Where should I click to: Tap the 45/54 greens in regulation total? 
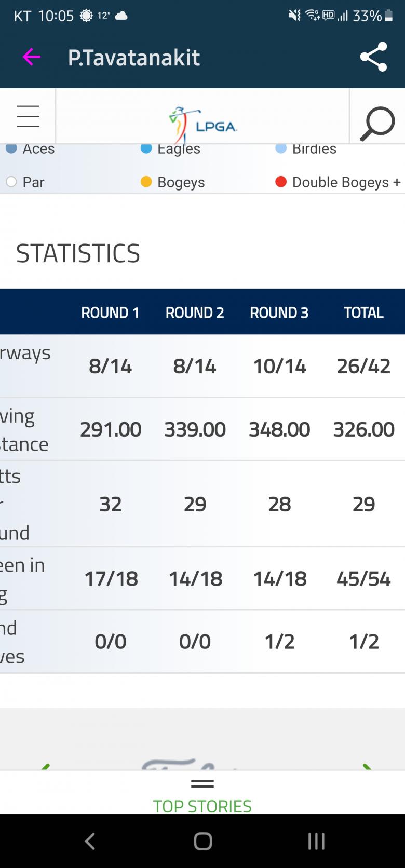[363, 578]
